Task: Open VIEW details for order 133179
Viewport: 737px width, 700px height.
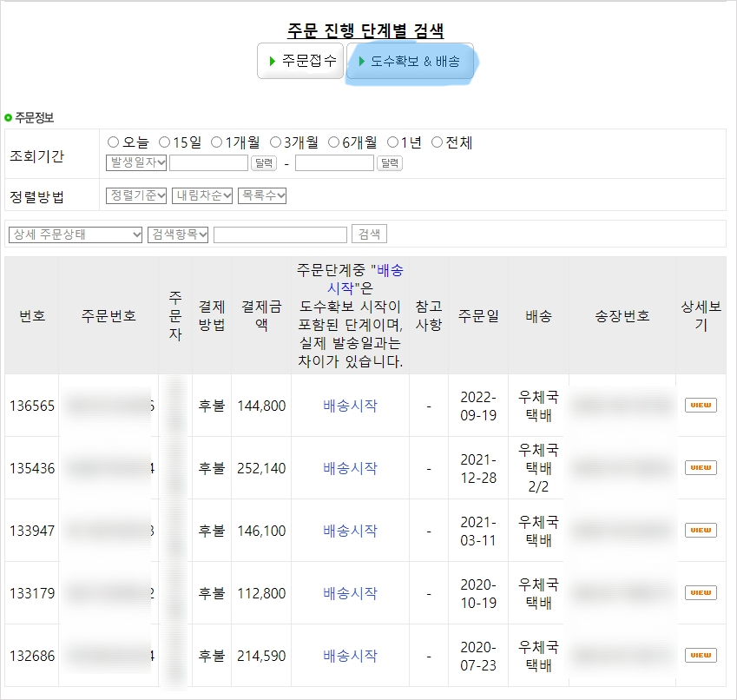Action: pos(701,592)
